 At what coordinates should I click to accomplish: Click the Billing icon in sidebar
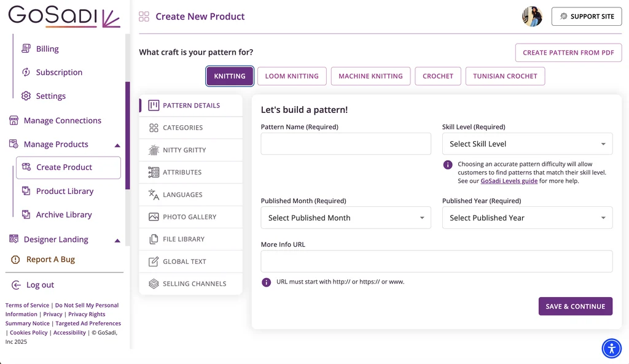[x=26, y=48]
